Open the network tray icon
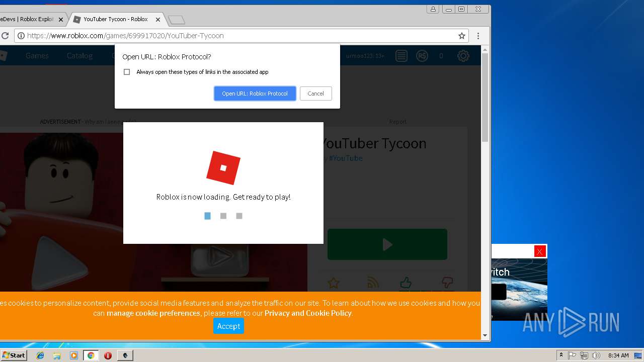The height and width of the screenshot is (362, 644). tap(584, 355)
